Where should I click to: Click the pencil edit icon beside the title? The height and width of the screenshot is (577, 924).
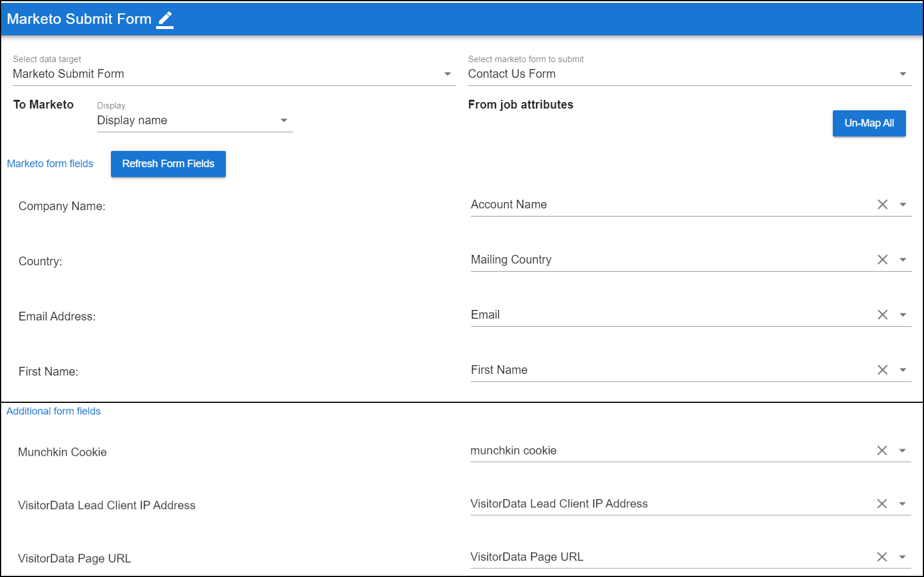[165, 19]
